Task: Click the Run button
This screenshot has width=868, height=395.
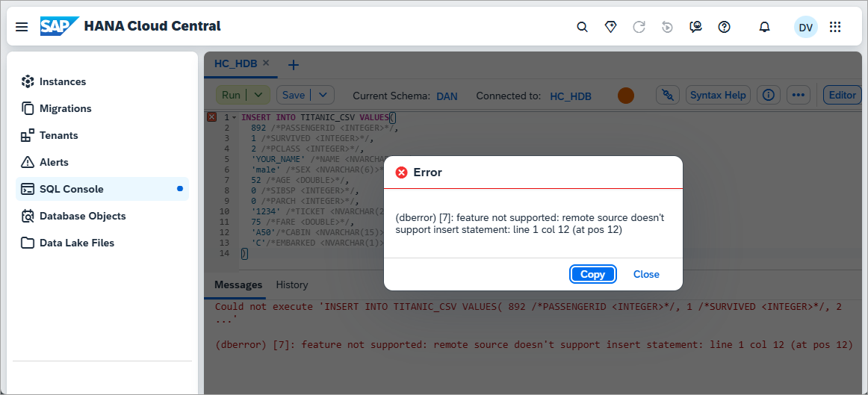Action: (x=231, y=95)
